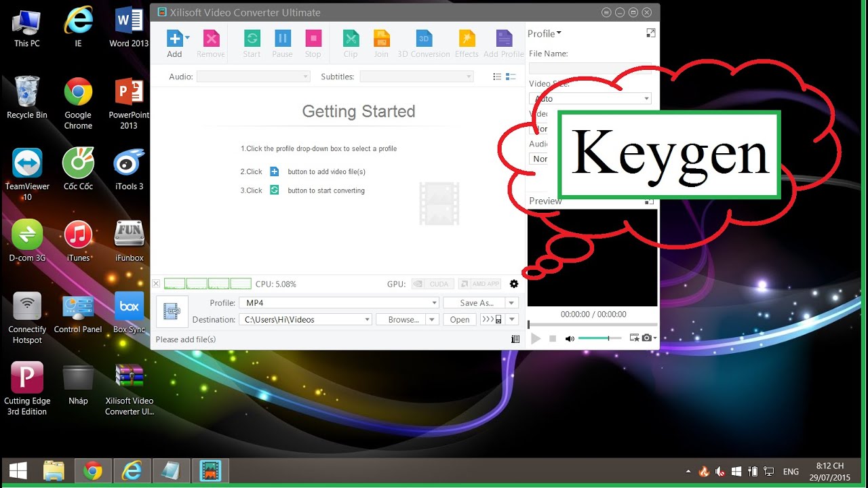Image resolution: width=868 pixels, height=488 pixels.
Task: Toggle AMD APP GPU acceleration
Action: click(x=479, y=284)
